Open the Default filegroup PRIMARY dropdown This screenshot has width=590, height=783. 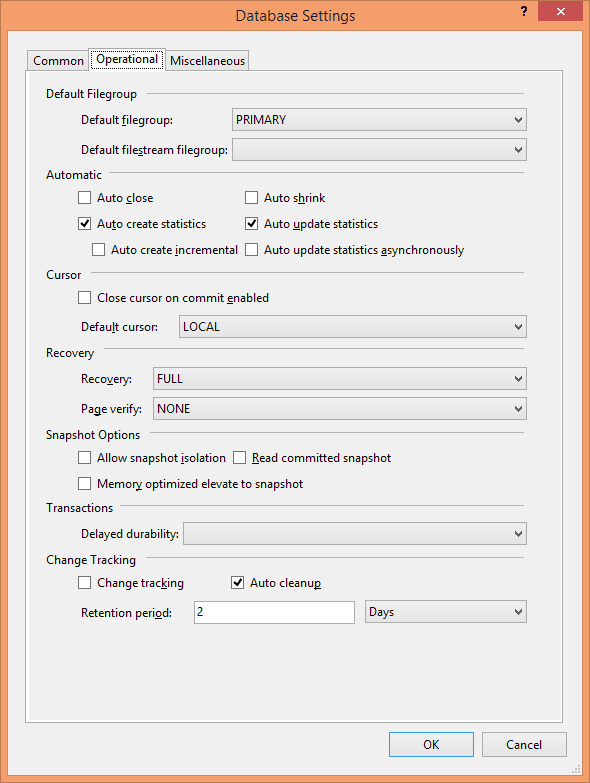tap(379, 120)
